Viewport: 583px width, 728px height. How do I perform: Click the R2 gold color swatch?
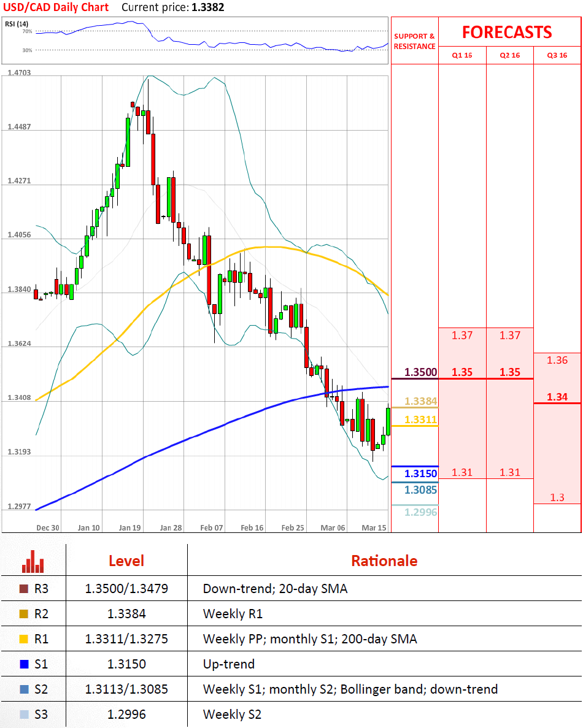point(24,614)
